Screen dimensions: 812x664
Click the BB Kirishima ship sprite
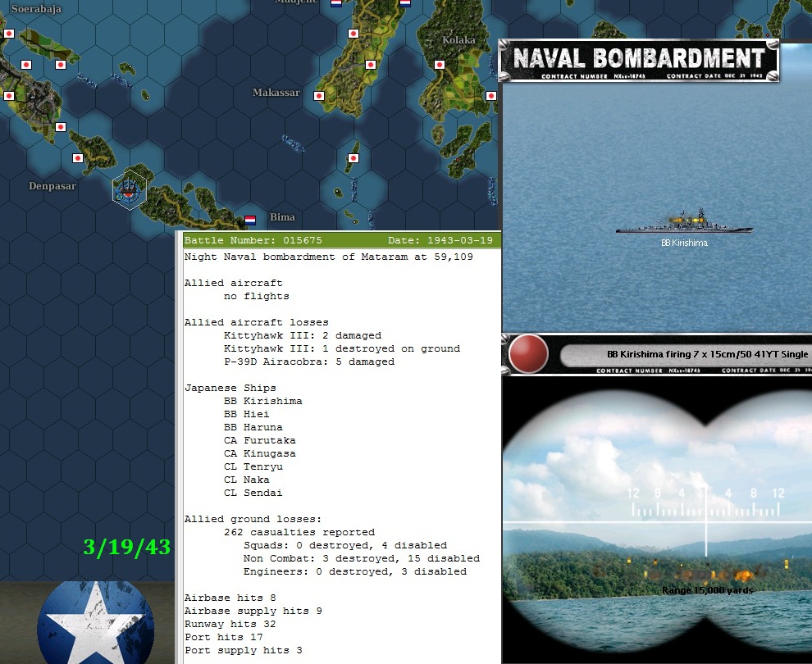[684, 222]
